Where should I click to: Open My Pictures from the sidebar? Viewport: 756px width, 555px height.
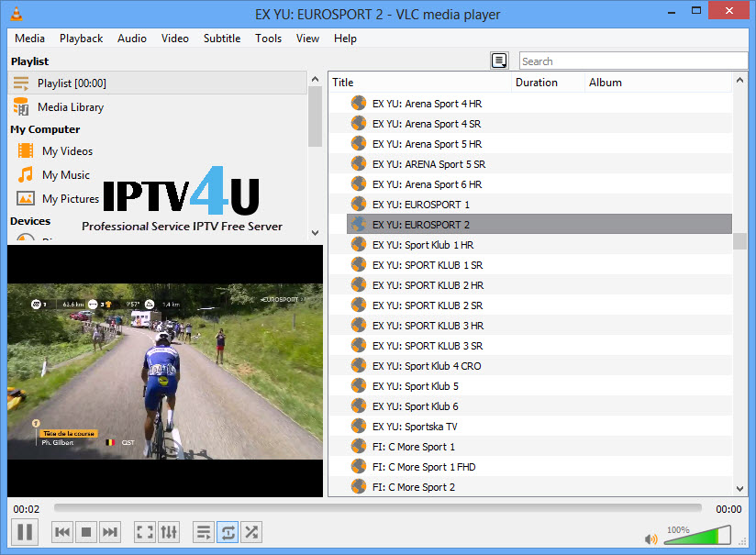click(x=71, y=198)
